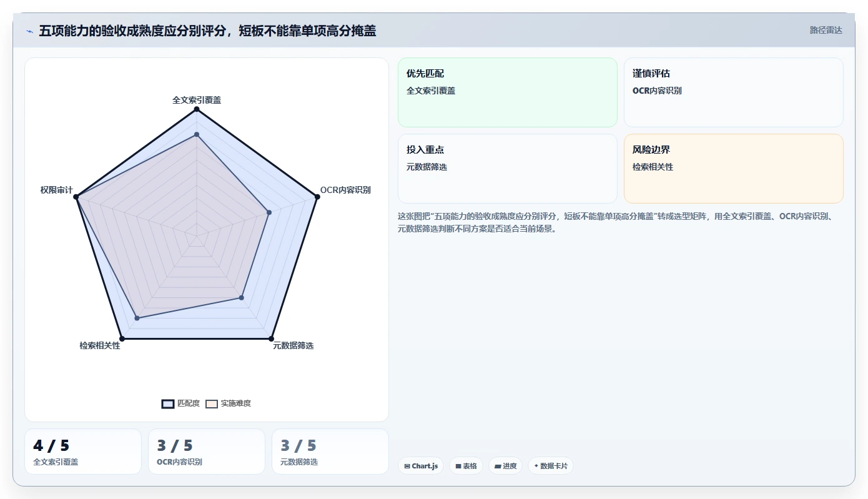Click the 全文索引覆盖 radar axis label

(197, 100)
